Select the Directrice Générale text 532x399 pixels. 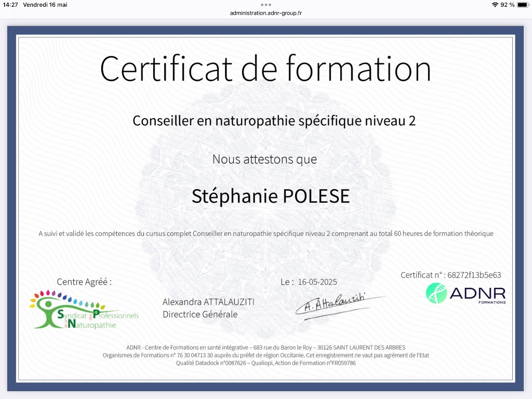pyautogui.click(x=200, y=314)
